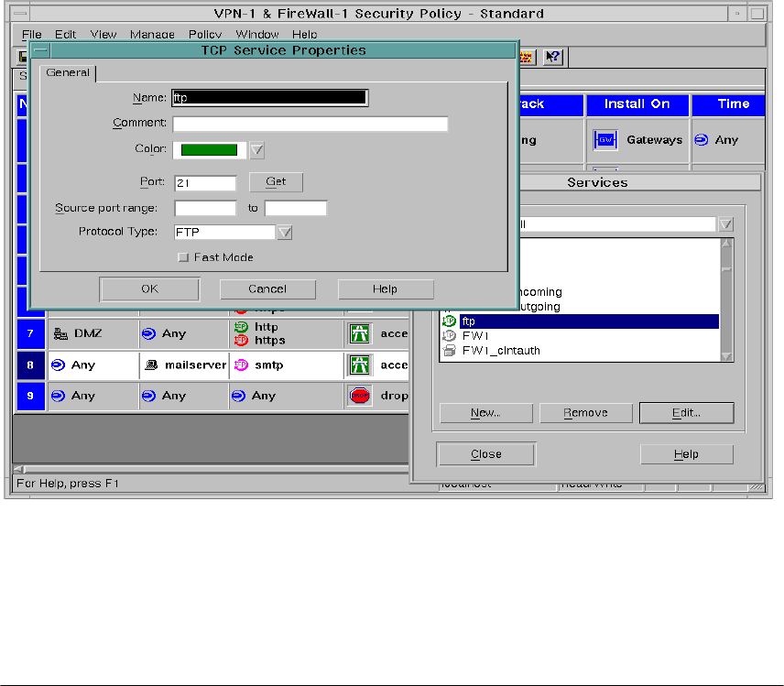
Task: Expand the Protocol Type dropdown arrow
Action: (x=285, y=233)
